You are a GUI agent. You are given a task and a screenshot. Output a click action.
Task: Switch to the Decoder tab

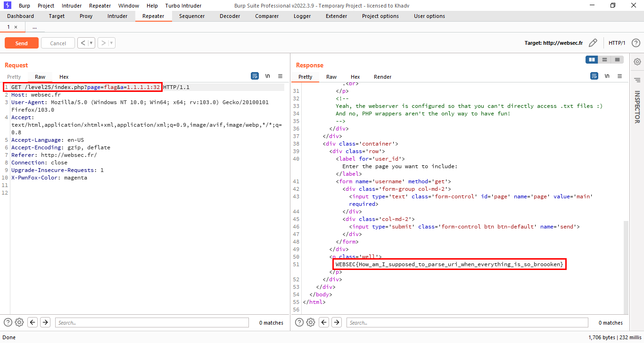tap(230, 16)
